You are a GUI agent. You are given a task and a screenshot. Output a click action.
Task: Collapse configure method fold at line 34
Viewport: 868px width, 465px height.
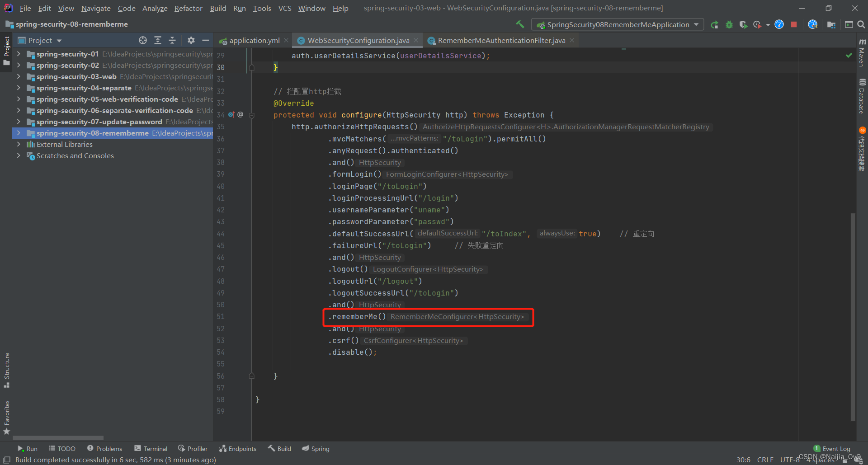point(252,115)
